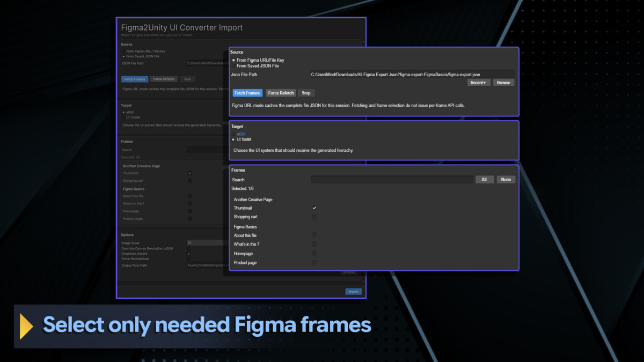Check About this file checkbox in enlarged callout

314,235
